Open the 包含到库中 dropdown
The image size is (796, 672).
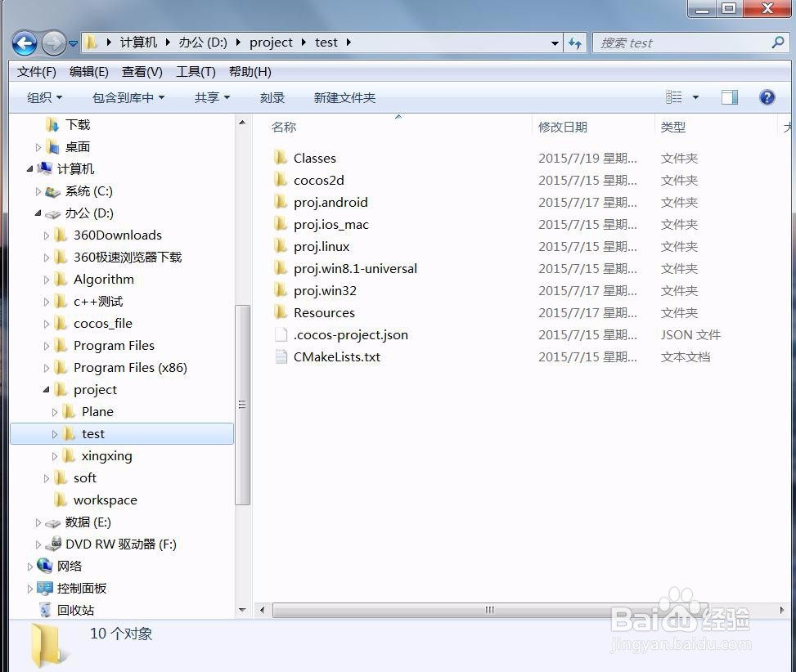coord(128,97)
